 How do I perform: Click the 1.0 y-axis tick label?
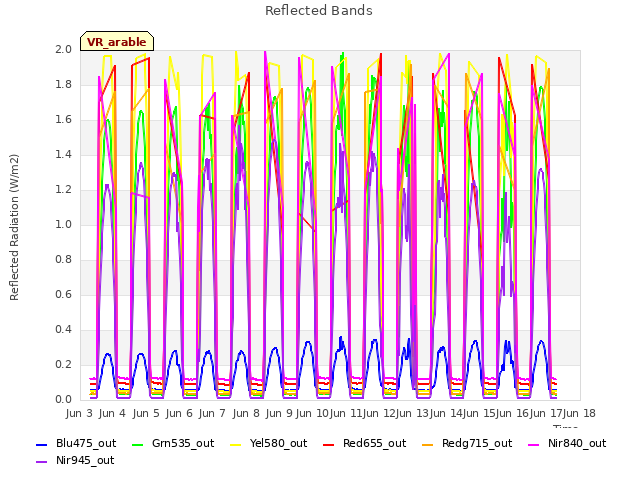[63, 225]
